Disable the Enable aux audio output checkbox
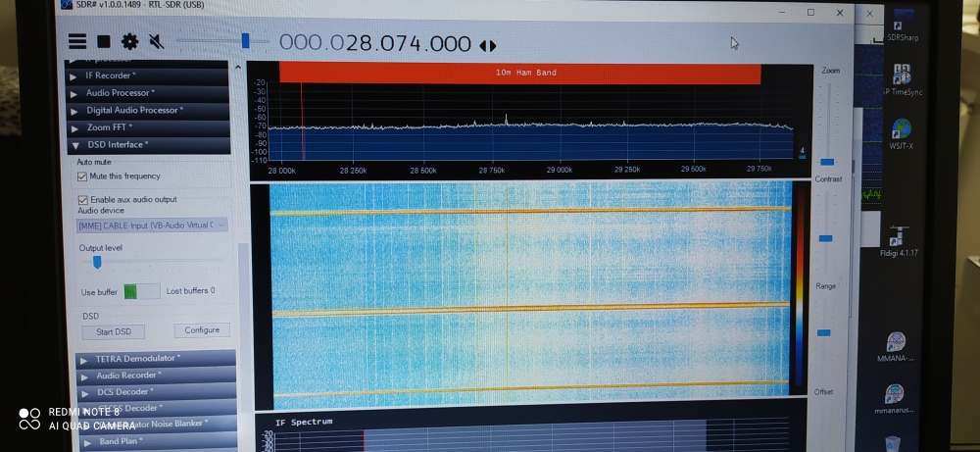 pyautogui.click(x=83, y=199)
